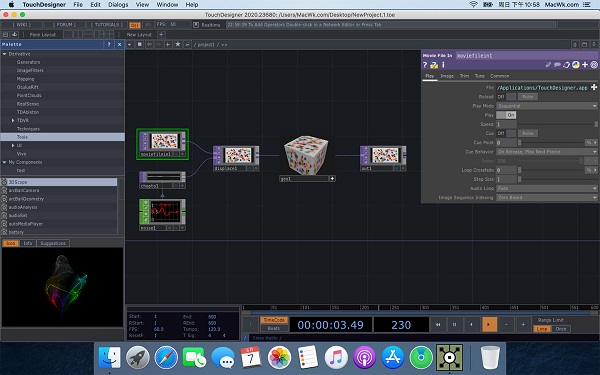Image resolution: width=600 pixels, height=375 pixels.
Task: Open the TUTORIALS link
Action: (107, 25)
